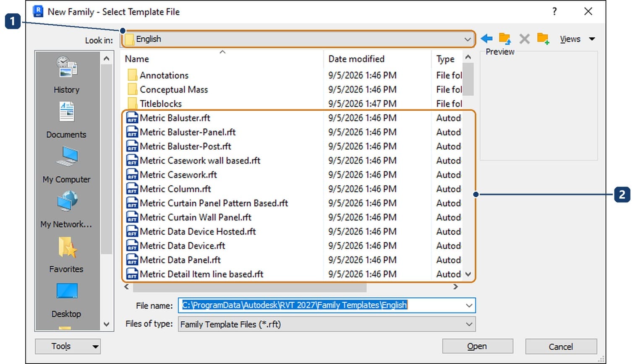Open My Computer shortcut

[x=67, y=165]
